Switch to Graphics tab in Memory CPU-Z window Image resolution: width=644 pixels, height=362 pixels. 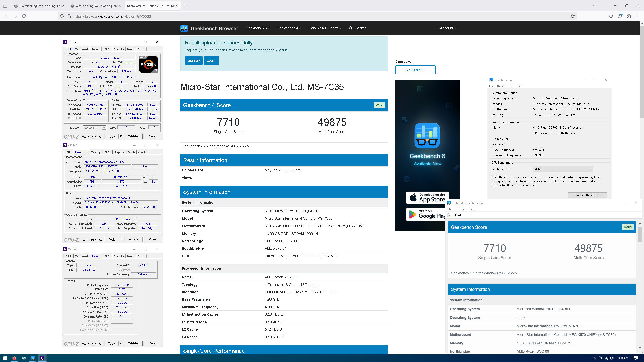[x=119, y=256]
